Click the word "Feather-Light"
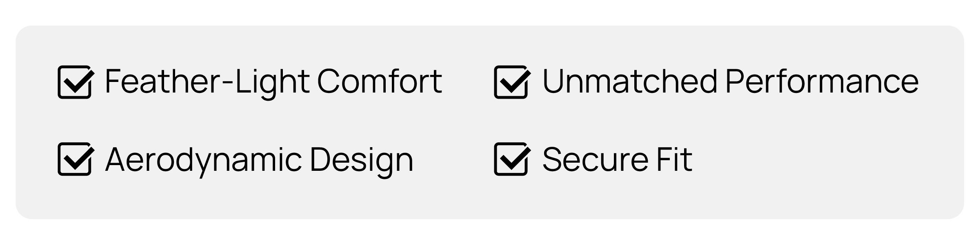 (207, 81)
